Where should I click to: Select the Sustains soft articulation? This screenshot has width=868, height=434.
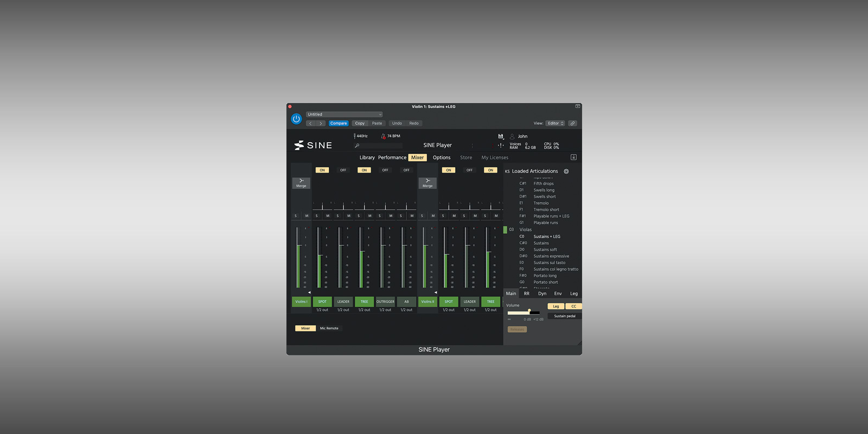pos(545,250)
